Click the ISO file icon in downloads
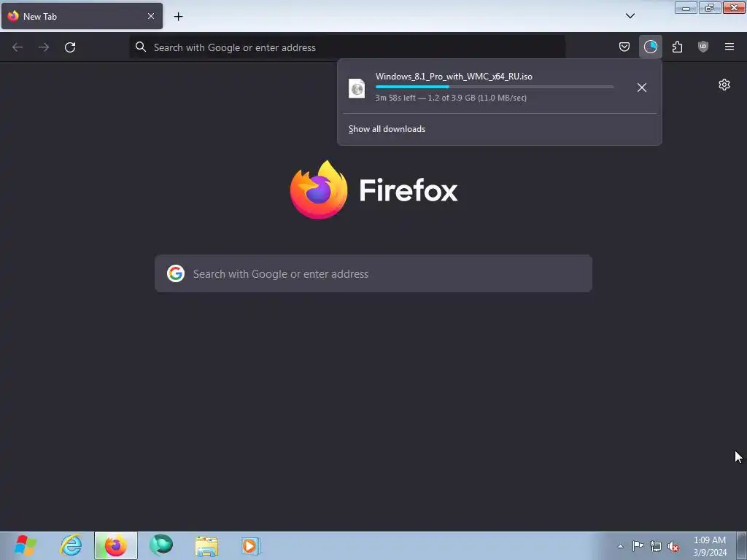The width and height of the screenshot is (747, 560). click(x=357, y=88)
